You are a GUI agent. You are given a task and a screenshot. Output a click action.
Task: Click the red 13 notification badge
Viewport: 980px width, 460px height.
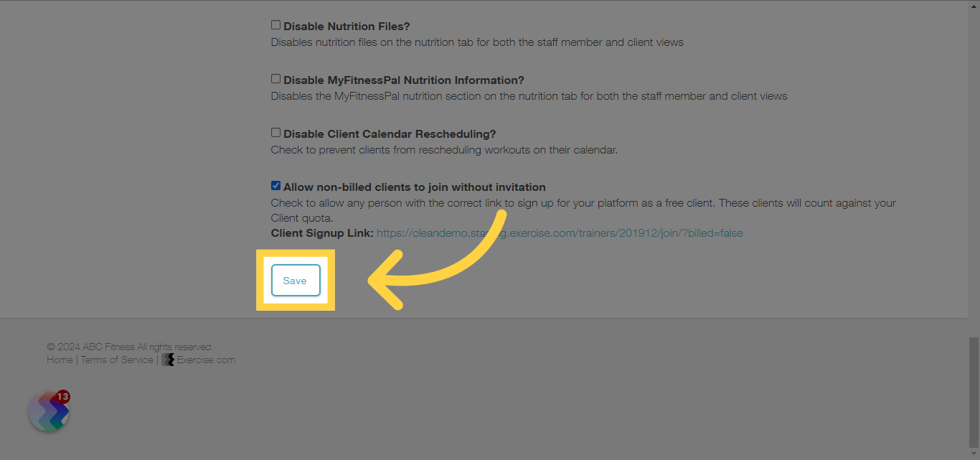click(62, 397)
